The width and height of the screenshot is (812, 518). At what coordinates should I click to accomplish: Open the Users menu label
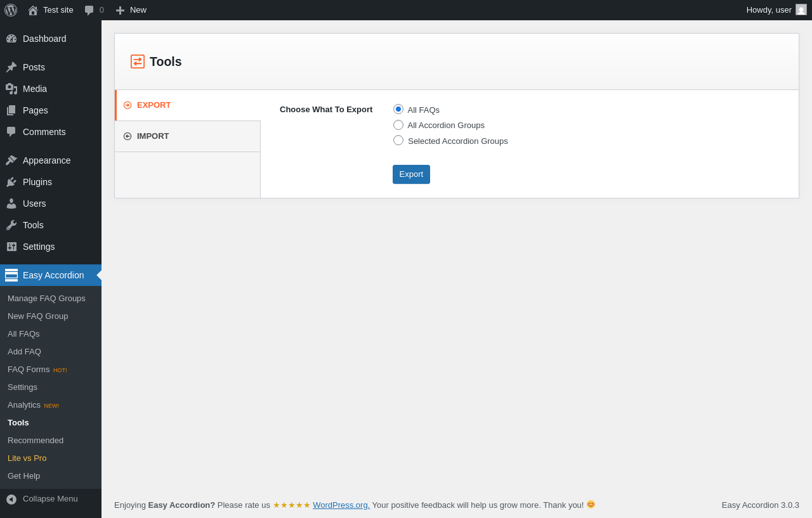[x=34, y=204]
